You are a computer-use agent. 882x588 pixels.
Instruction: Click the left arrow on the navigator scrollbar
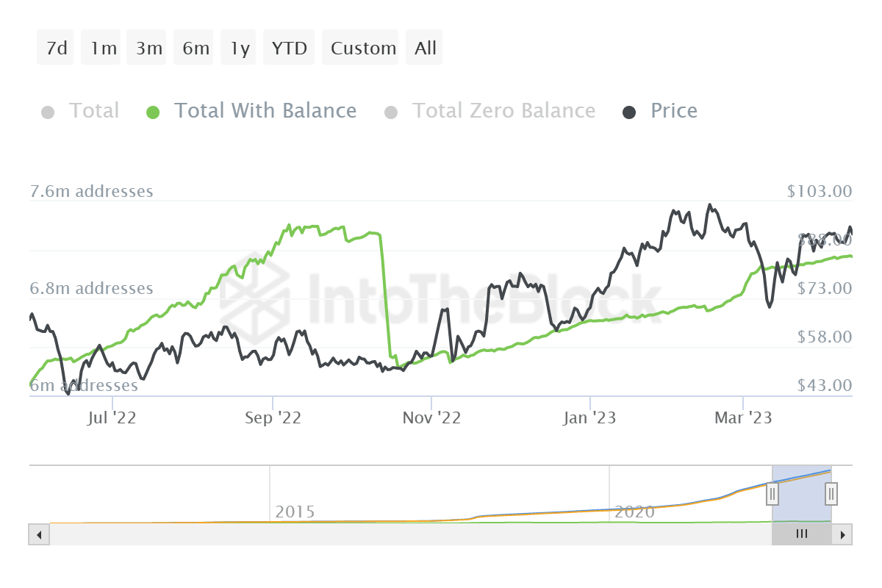[38, 534]
